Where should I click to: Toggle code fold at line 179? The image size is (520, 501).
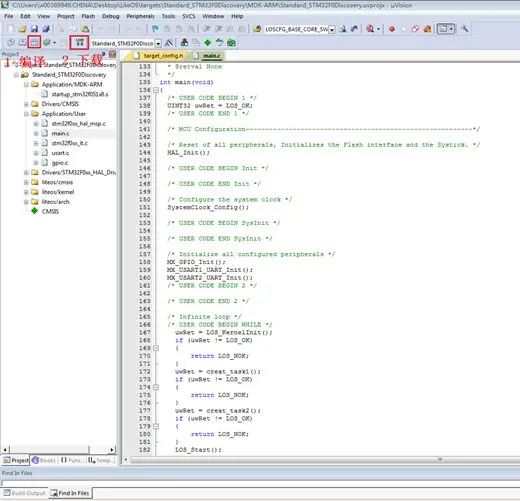(156, 426)
